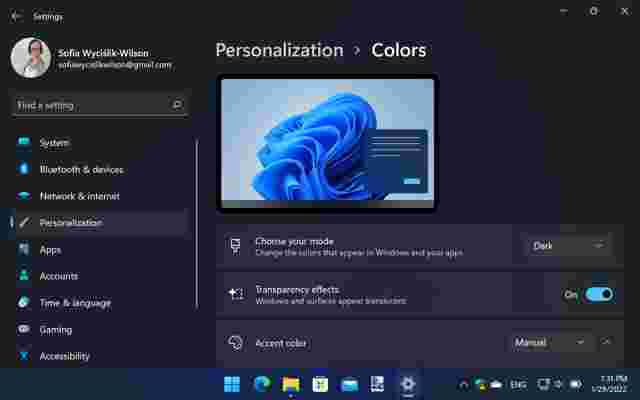Click the battery icon in system tray
Viewport: 640px width, 400px height.
pyautogui.click(x=576, y=384)
